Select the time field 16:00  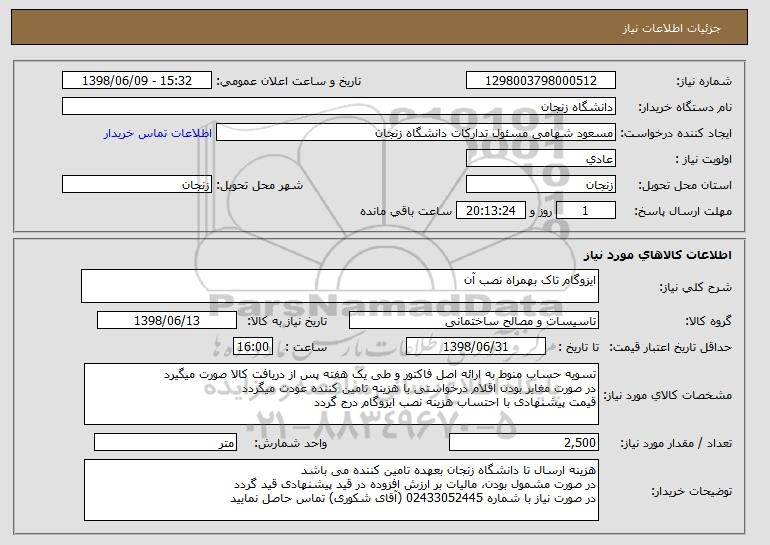(252, 347)
